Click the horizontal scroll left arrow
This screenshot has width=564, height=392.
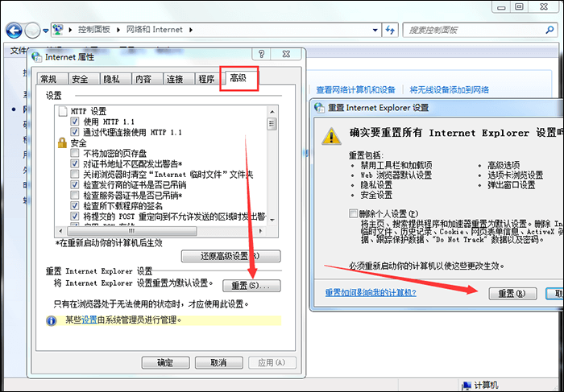(60, 231)
